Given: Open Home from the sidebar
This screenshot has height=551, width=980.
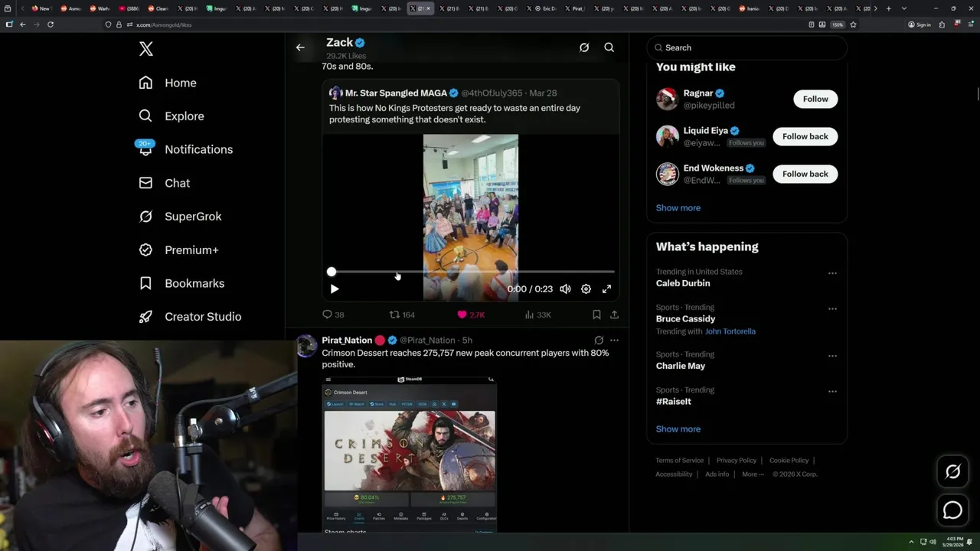Looking at the screenshot, I should point(168,83).
